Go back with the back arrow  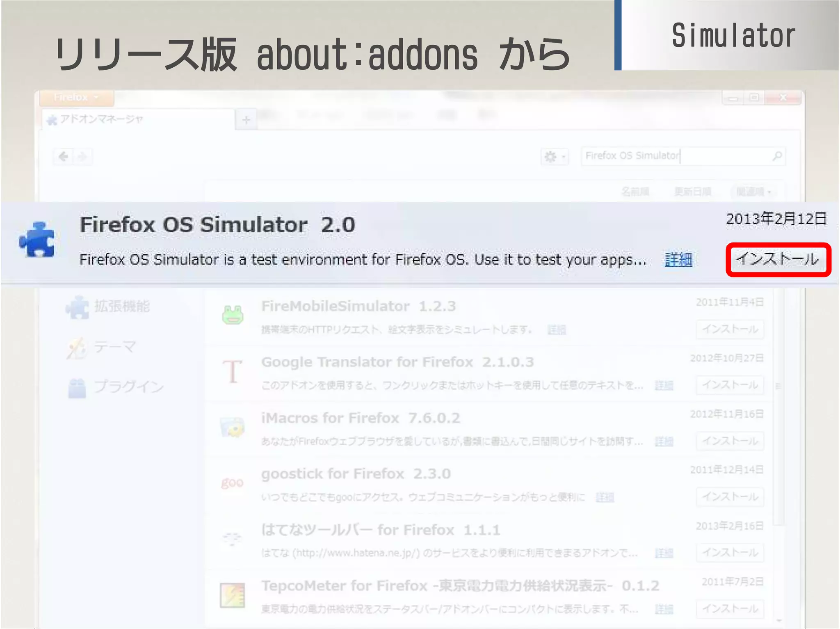pos(63,156)
